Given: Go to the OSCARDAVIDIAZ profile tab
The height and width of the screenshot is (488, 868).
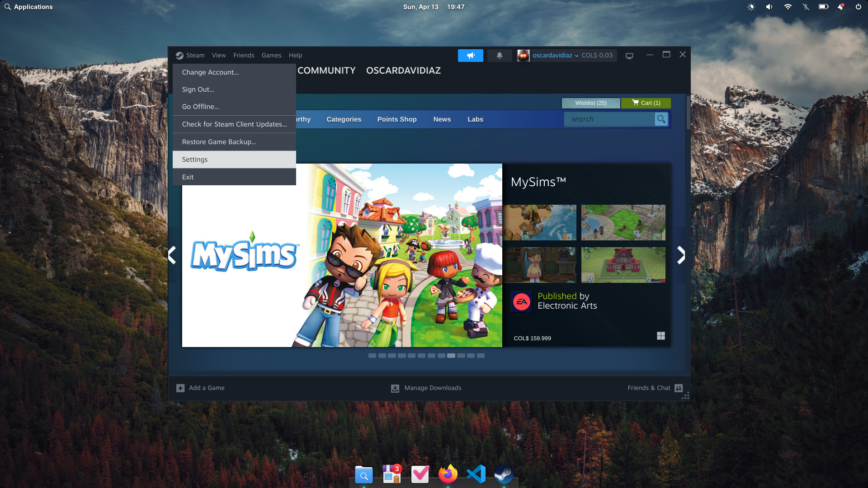Looking at the screenshot, I should 403,70.
